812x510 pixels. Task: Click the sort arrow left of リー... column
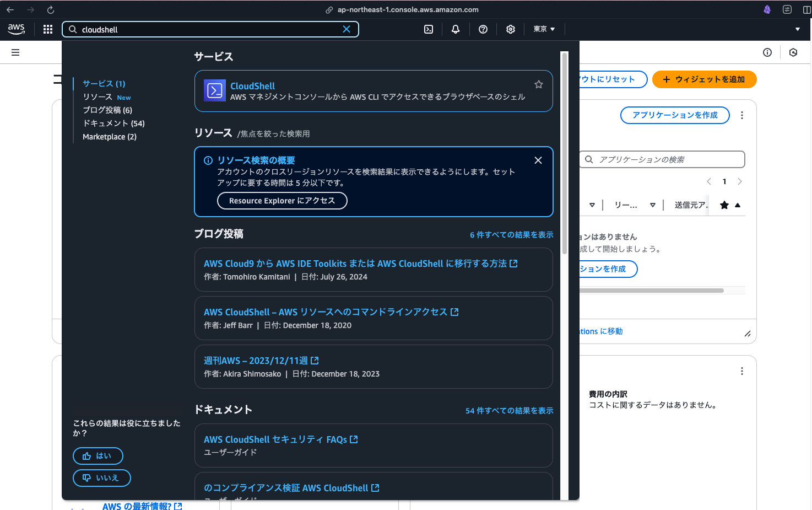click(592, 205)
